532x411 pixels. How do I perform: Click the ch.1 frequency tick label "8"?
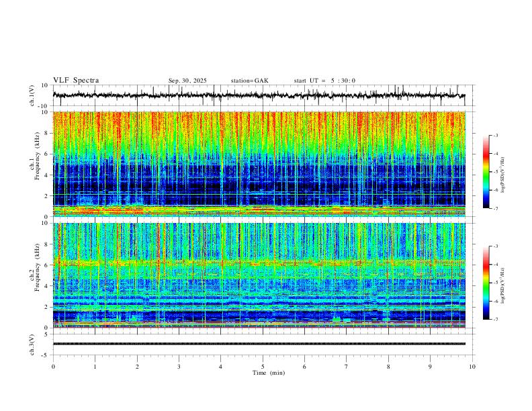[48, 133]
